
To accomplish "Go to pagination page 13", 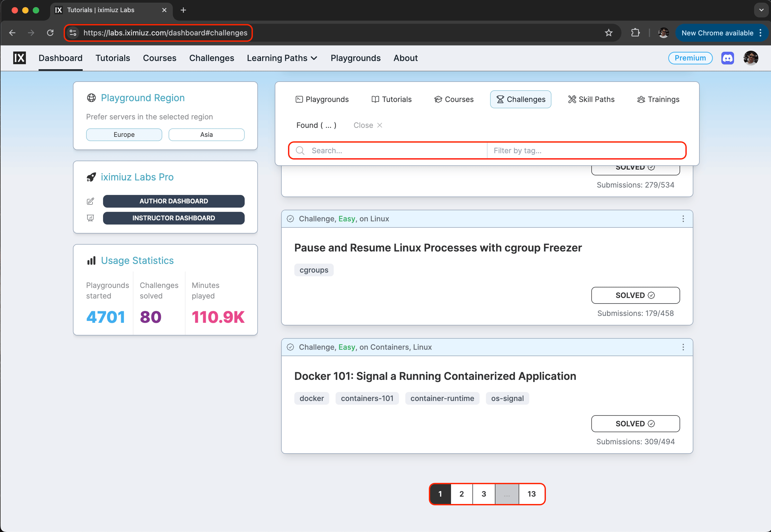I will tap(531, 494).
